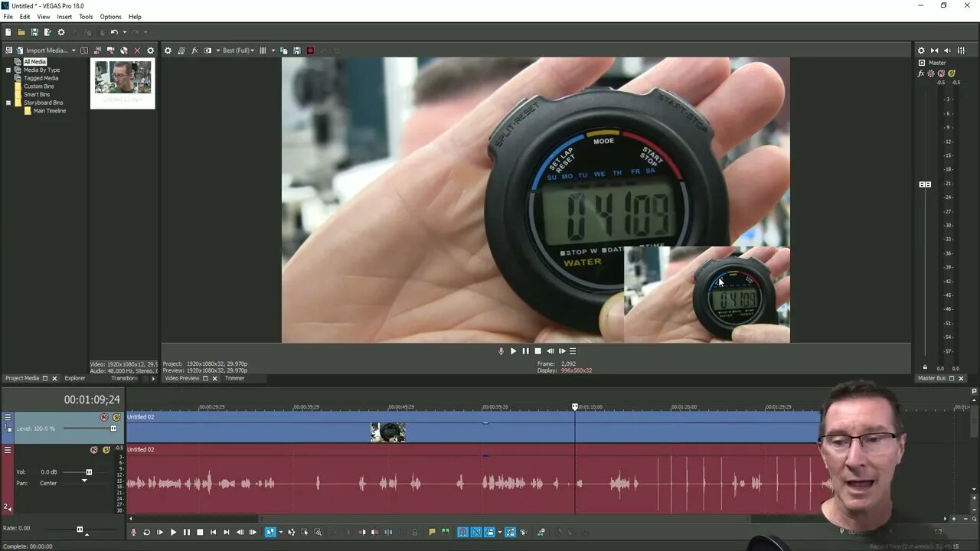The width and height of the screenshot is (980, 551).
Task: Click the Video Output FX icon
Action: [x=194, y=51]
